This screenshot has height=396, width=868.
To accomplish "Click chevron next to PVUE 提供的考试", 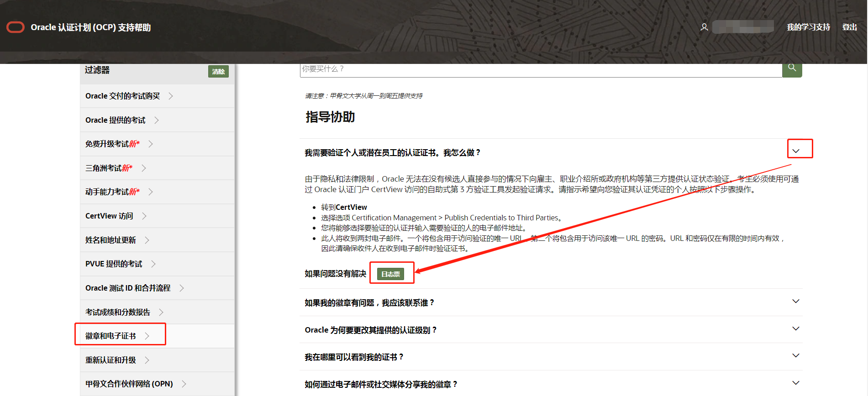I will pos(153,264).
